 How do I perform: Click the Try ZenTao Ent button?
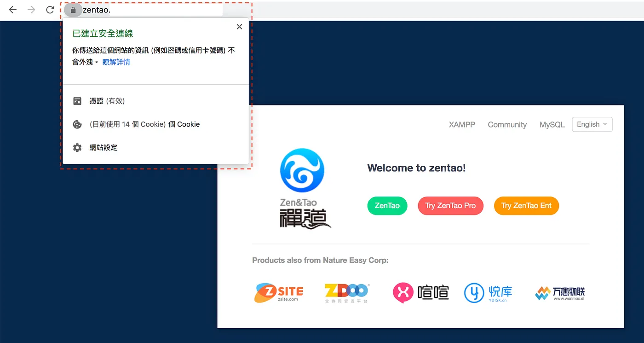click(526, 205)
